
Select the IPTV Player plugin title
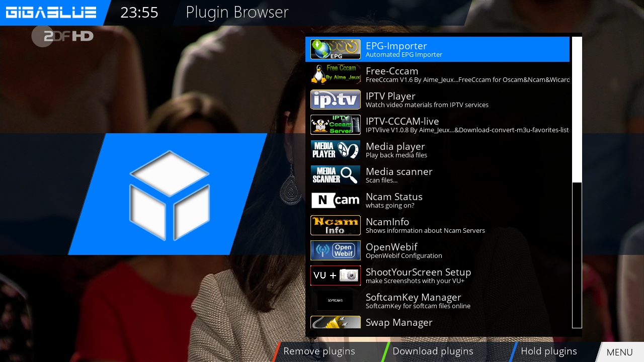(x=390, y=96)
